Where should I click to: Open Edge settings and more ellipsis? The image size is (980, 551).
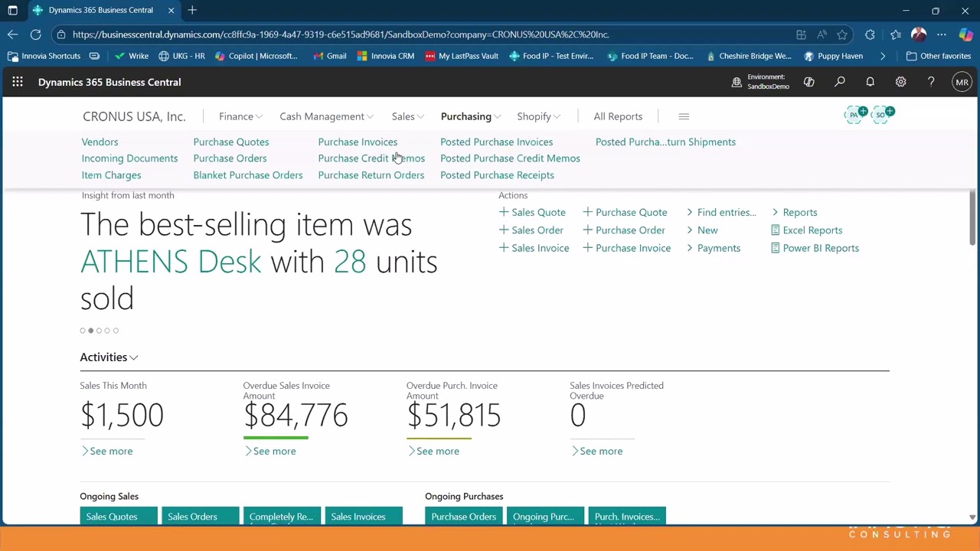tap(942, 34)
